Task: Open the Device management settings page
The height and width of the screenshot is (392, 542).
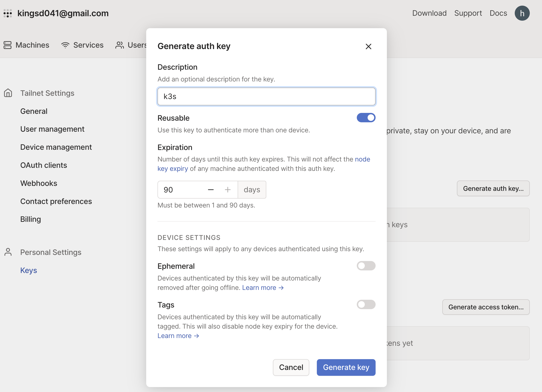Action: [x=56, y=147]
